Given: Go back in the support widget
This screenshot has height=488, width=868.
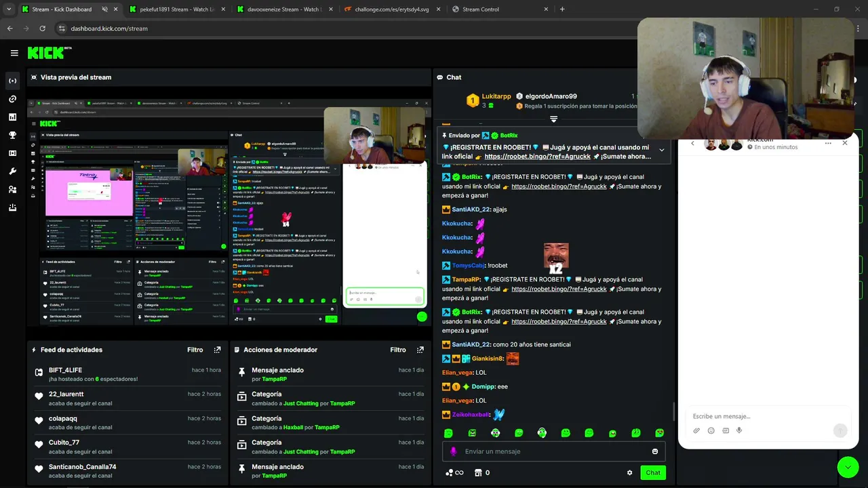Looking at the screenshot, I should 692,143.
